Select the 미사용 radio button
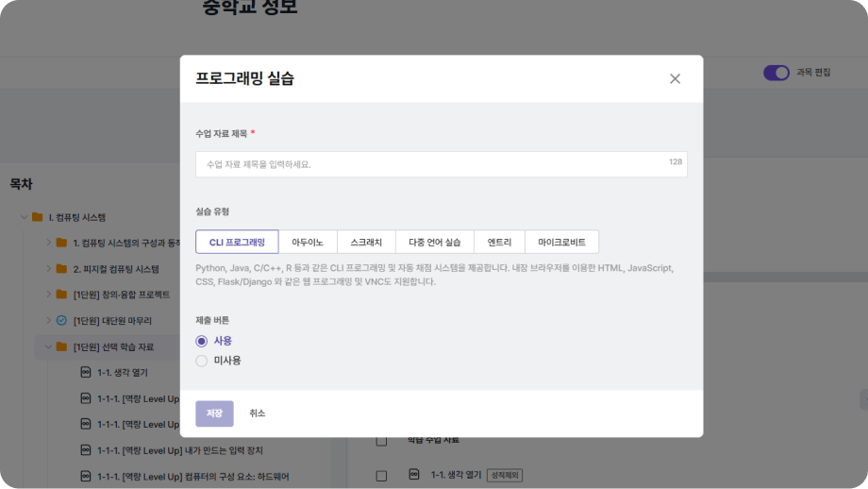This screenshot has width=868, height=489. point(201,361)
